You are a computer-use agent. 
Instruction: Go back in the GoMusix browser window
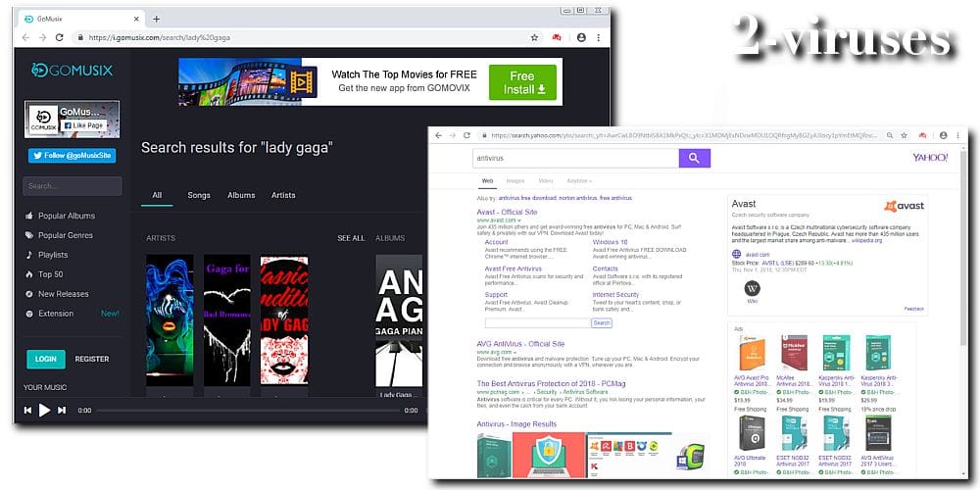tap(25, 37)
